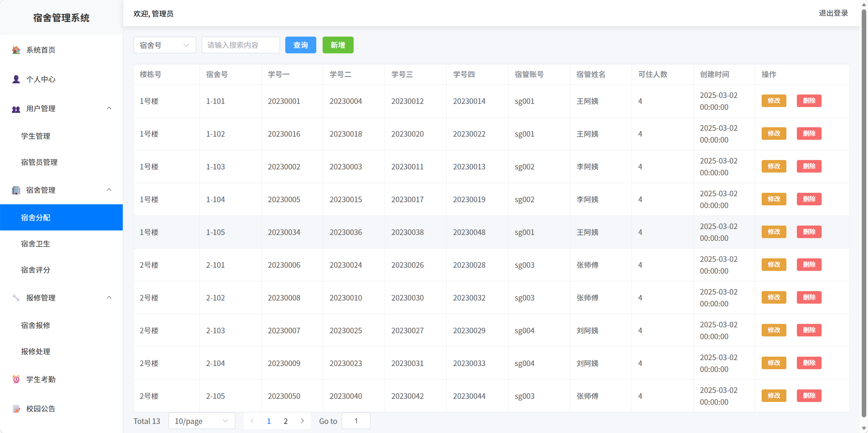Select the person icon next to 个人中心
The width and height of the screenshot is (868, 433).
16,79
